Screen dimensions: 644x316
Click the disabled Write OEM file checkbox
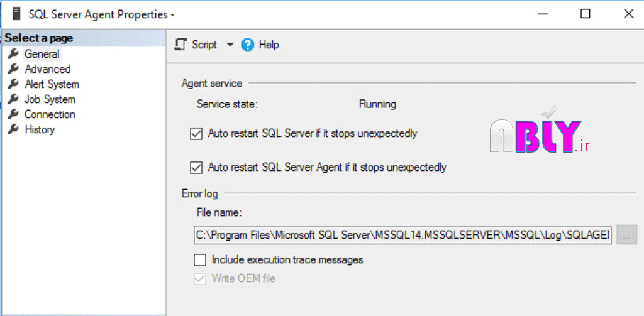point(200,279)
